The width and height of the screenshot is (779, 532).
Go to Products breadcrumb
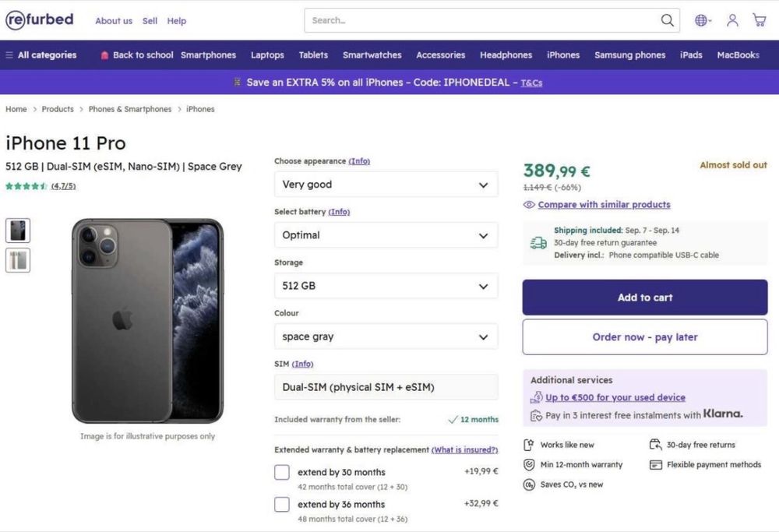[58, 109]
